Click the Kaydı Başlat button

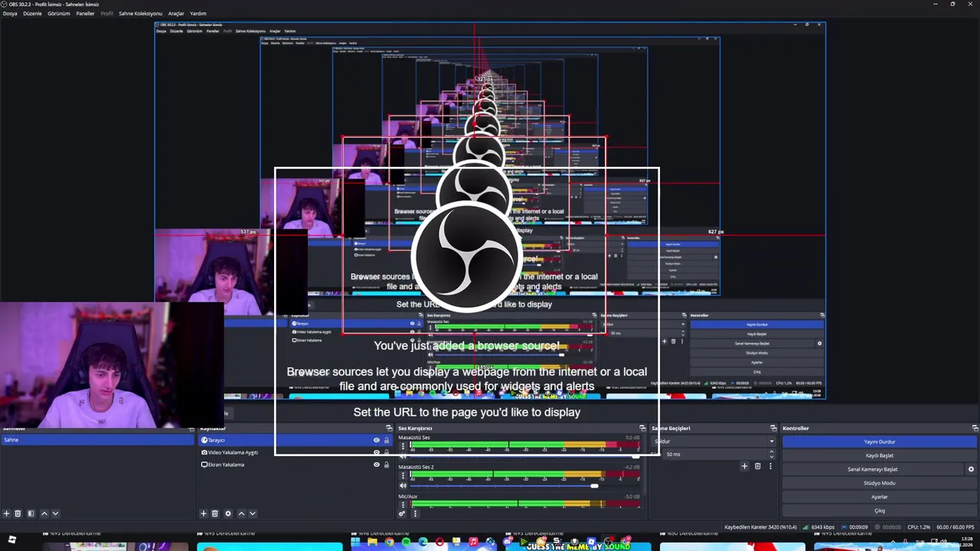point(879,455)
